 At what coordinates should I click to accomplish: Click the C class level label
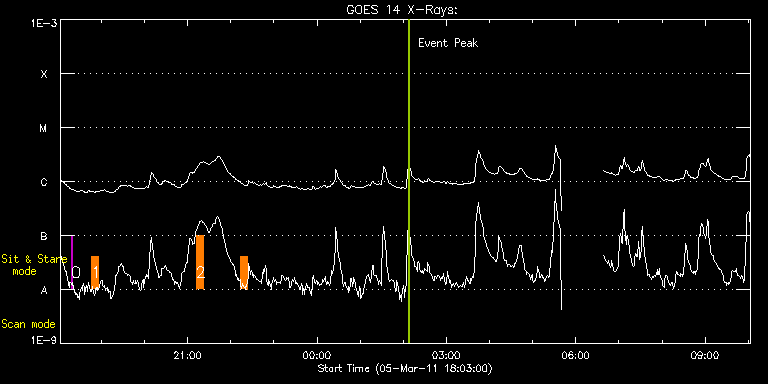[x=44, y=182]
